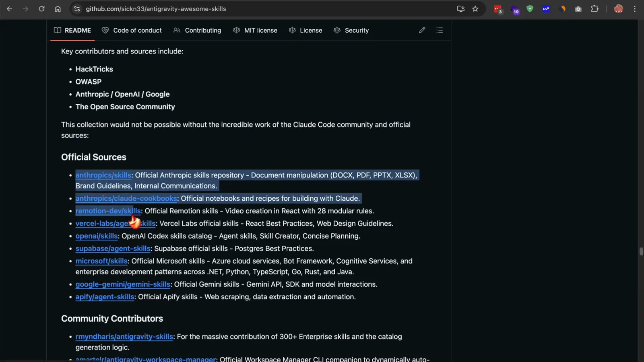Open the camera screenshot extension

(x=578, y=9)
